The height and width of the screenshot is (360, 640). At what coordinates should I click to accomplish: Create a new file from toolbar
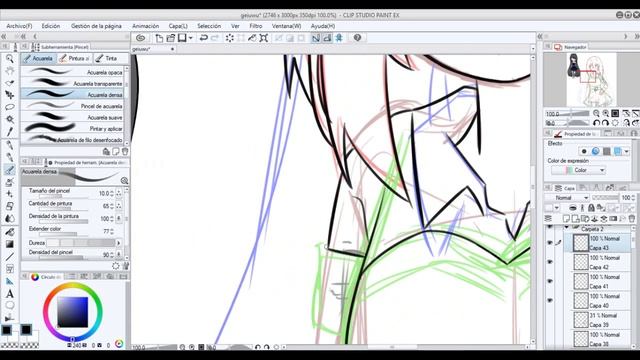[159, 38]
